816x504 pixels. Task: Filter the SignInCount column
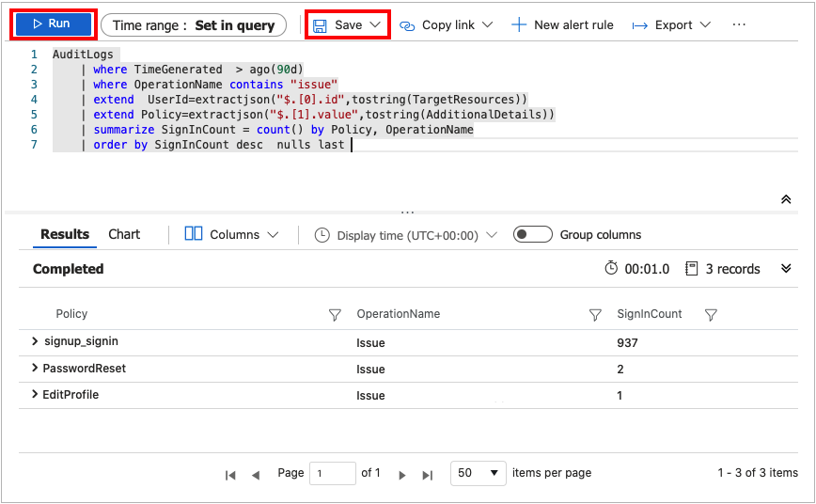tap(711, 315)
